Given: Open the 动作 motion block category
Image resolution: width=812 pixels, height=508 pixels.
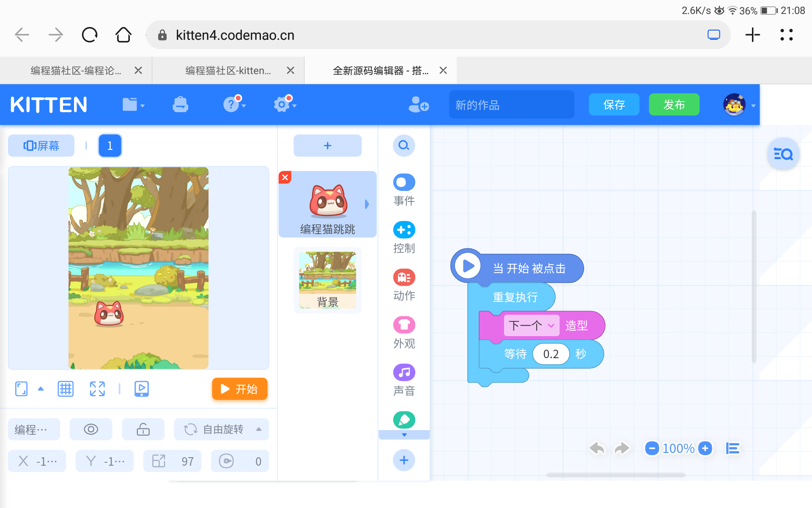Looking at the screenshot, I should click(404, 285).
